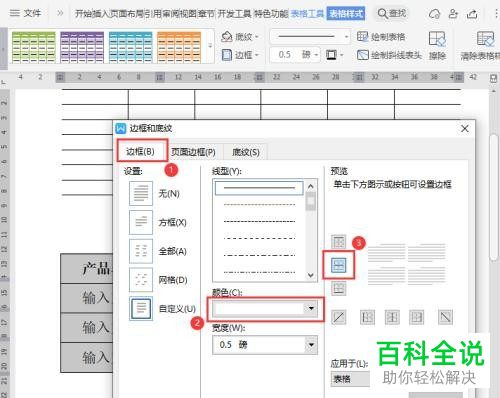Toggle the left border preview button
The width and height of the screenshot is (500, 398).
[x=367, y=317]
